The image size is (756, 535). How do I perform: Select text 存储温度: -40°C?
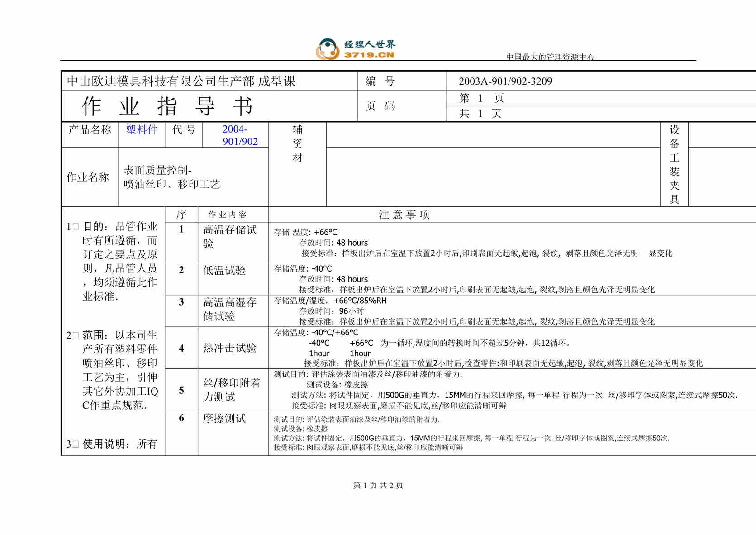coord(303,268)
